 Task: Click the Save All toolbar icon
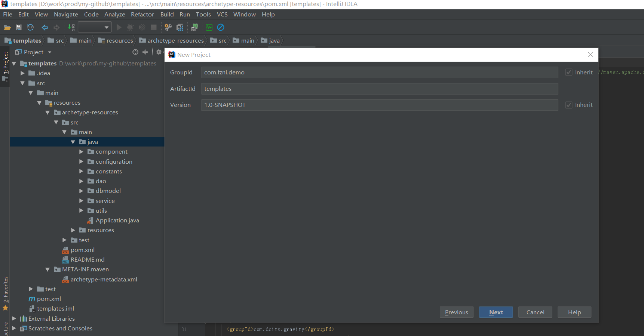click(19, 27)
